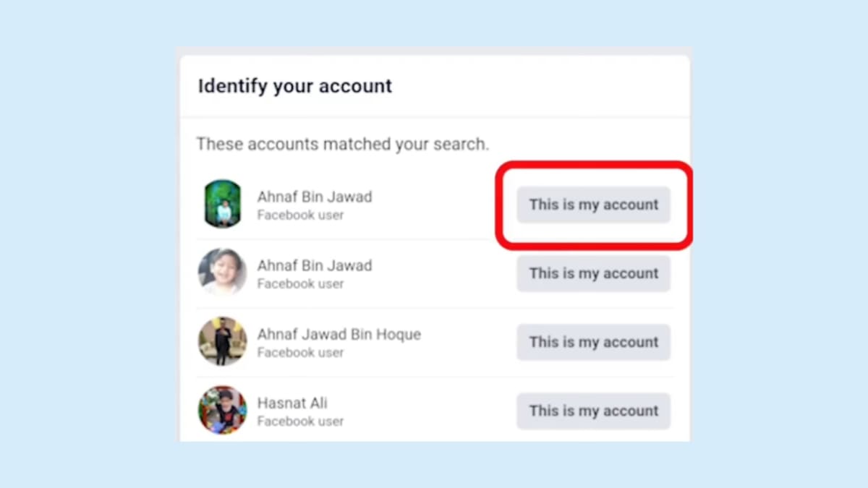
Task: Click the Facebook user label under Hasnat Ali
Action: click(x=300, y=421)
